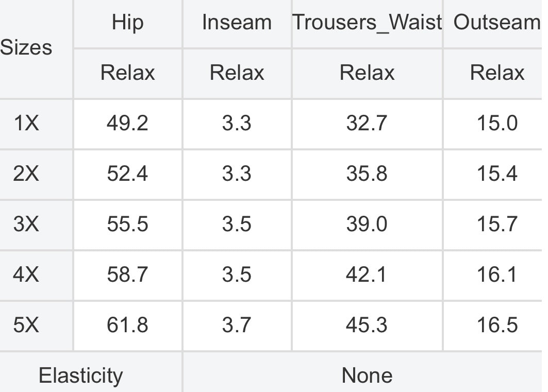Click the Relax subheader under Hip
This screenshot has width=548, height=392.
127,73
